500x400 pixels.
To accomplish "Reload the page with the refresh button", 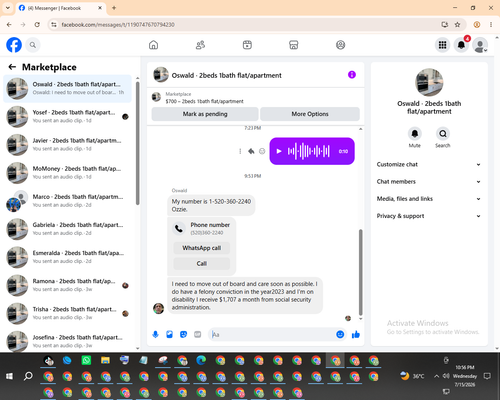I will [37, 25].
